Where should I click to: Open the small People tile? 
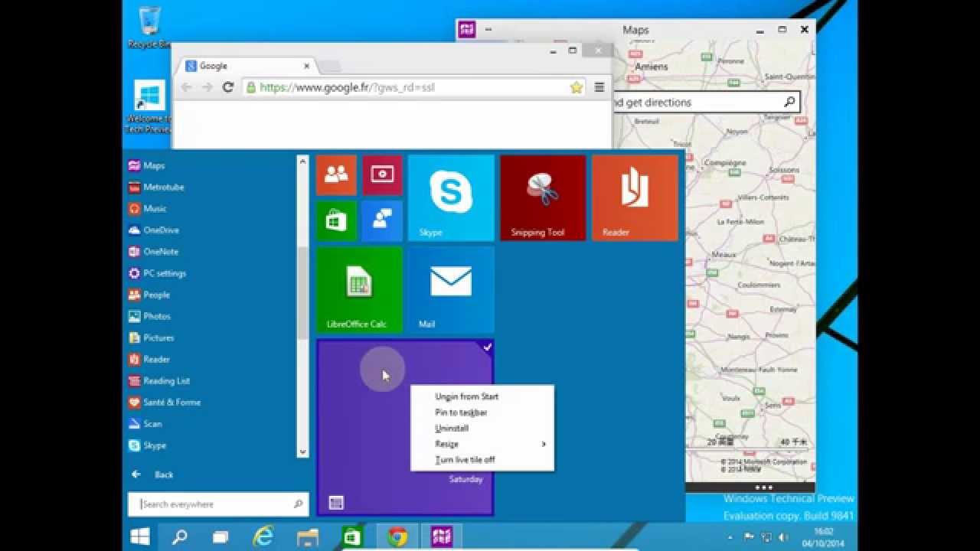[x=336, y=174]
